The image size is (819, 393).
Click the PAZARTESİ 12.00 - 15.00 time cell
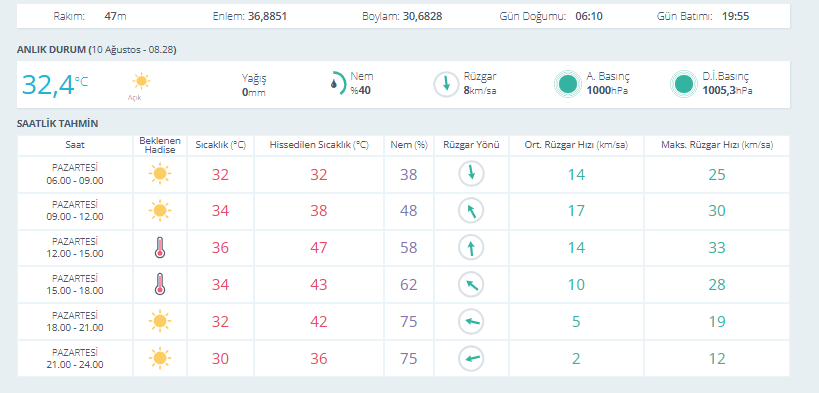(75, 248)
